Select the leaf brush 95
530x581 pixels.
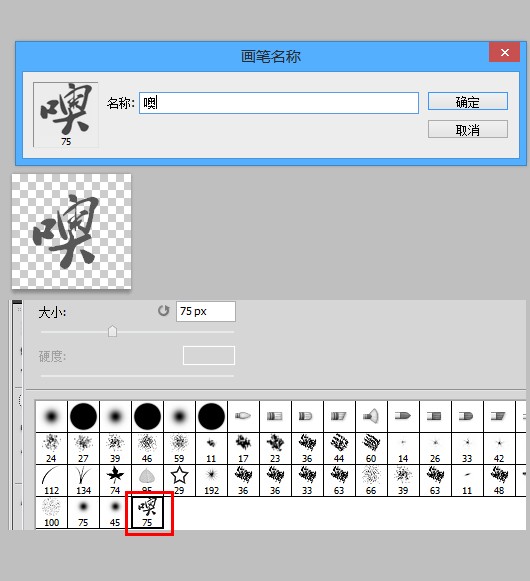pos(147,481)
